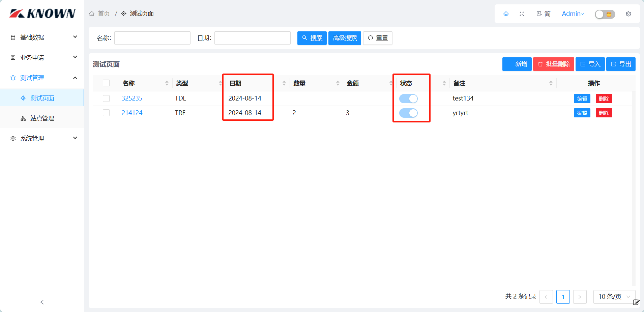The height and width of the screenshot is (312, 644).
Task: Click the previous page arrow
Action: (x=546, y=297)
